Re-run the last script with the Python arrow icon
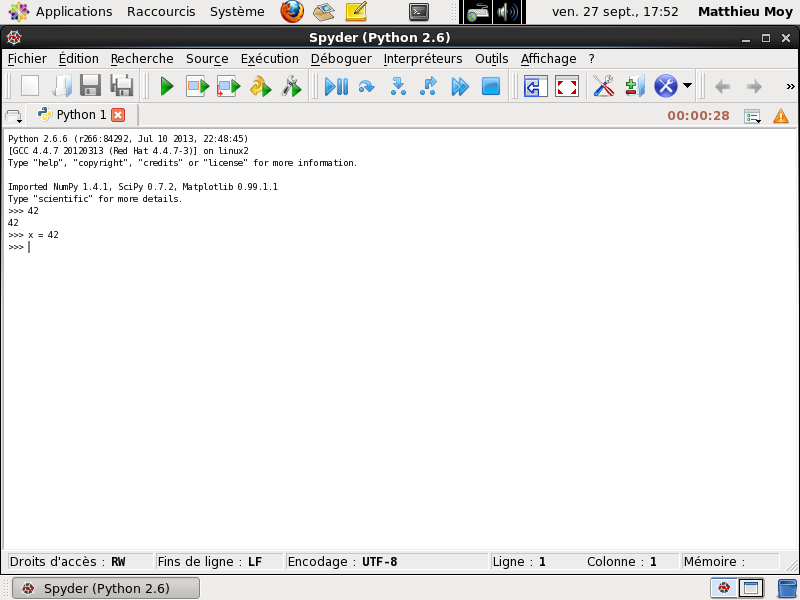 (x=261, y=86)
